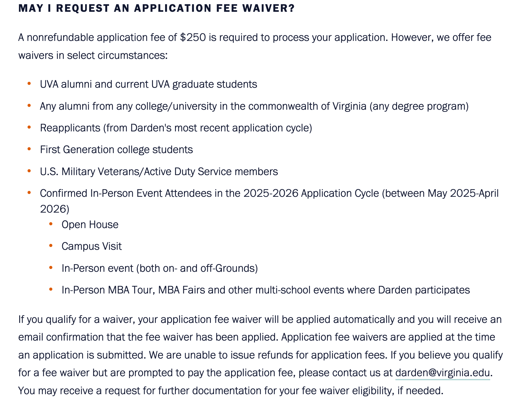Click the U.S. Military Veterans bullet item
Screen dimensions: 532x401
(x=159, y=172)
